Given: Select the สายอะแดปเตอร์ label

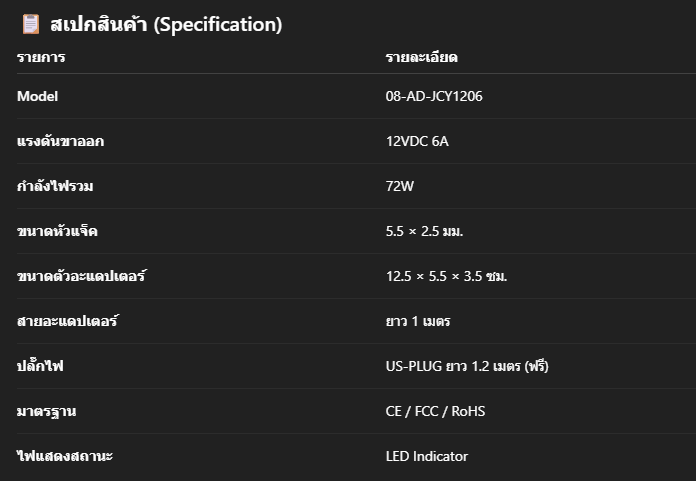Looking at the screenshot, I should pos(68,320).
